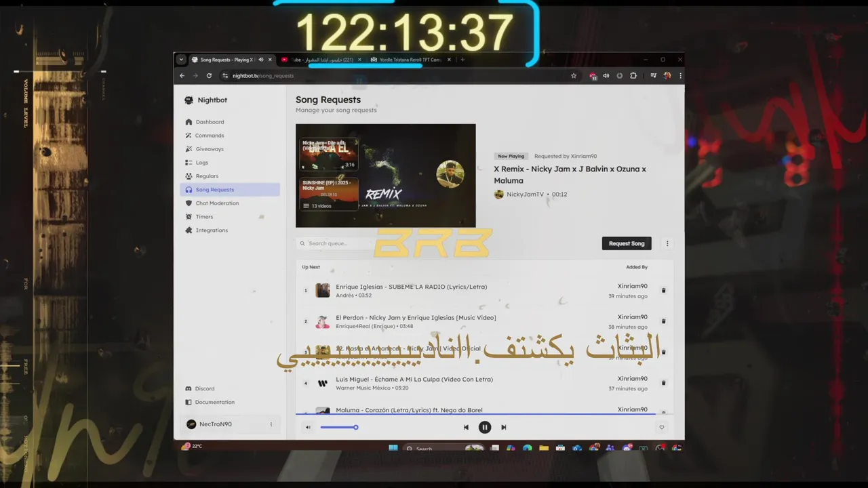Bookmark this page with the star icon
Viewport: 868px width, 488px height.
tap(574, 76)
